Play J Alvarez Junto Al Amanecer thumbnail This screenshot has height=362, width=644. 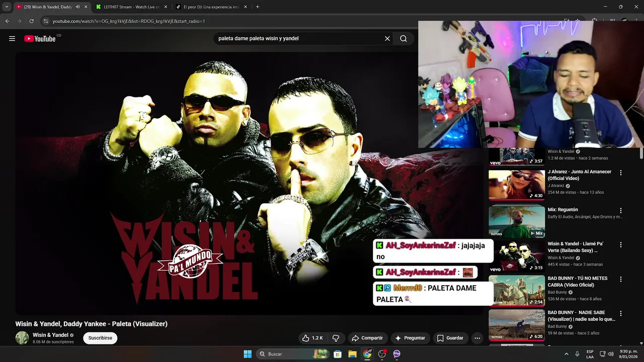coord(517,185)
